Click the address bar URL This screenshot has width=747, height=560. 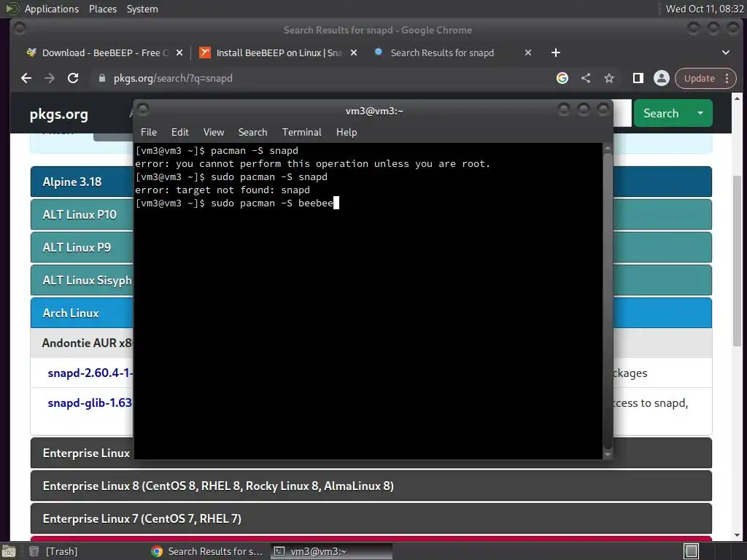pos(173,78)
